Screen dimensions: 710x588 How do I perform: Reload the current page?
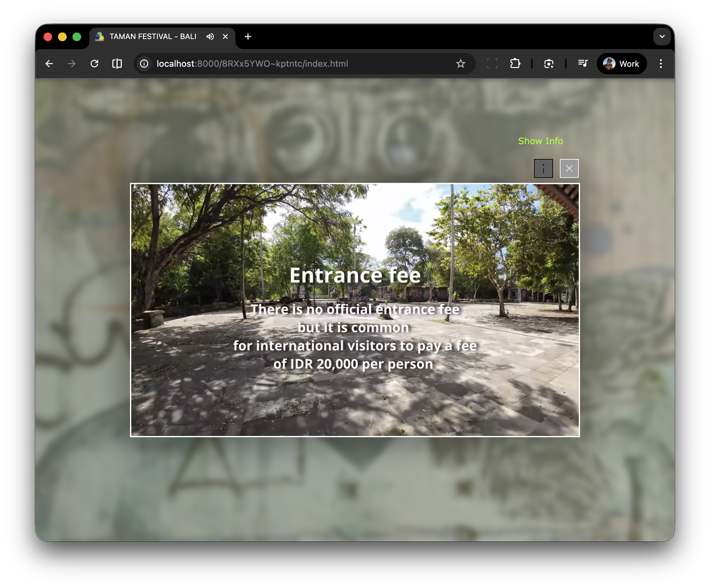[94, 64]
